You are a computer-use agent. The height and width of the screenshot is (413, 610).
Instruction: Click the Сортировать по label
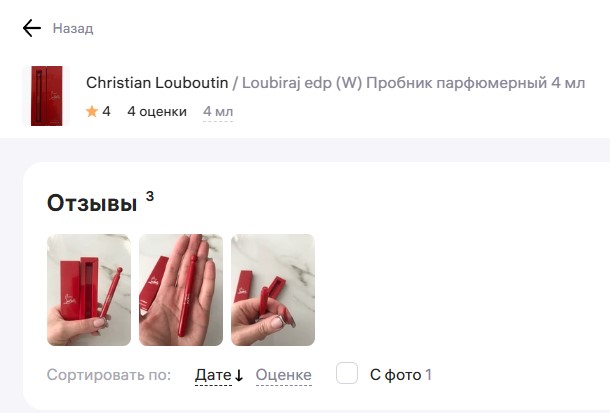point(109,375)
